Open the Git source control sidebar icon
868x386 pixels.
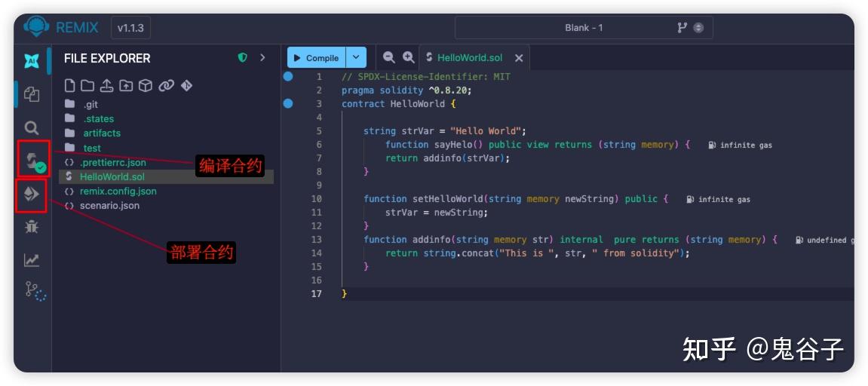(x=35, y=290)
